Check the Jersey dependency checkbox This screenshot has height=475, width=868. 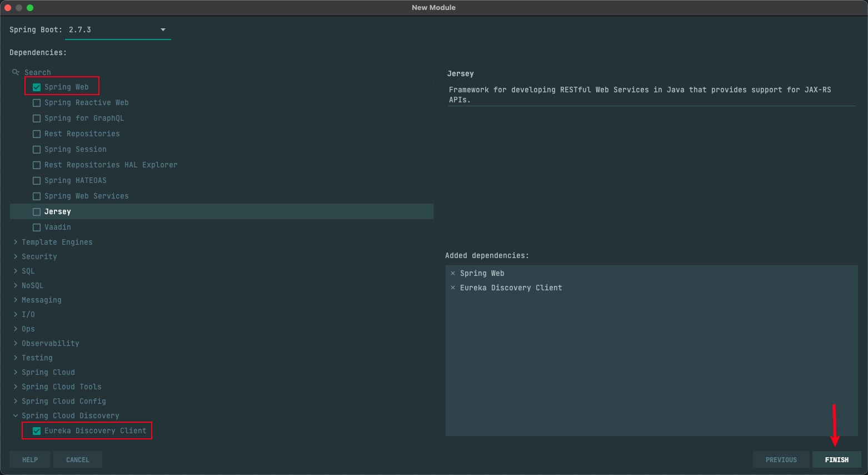tap(37, 212)
